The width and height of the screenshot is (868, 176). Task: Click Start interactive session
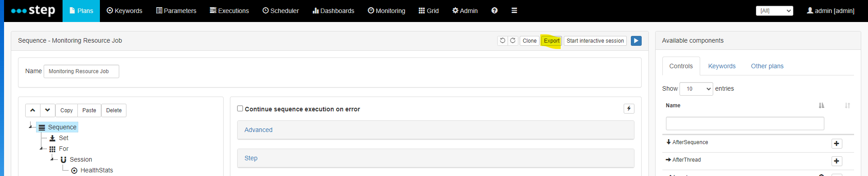pos(595,40)
